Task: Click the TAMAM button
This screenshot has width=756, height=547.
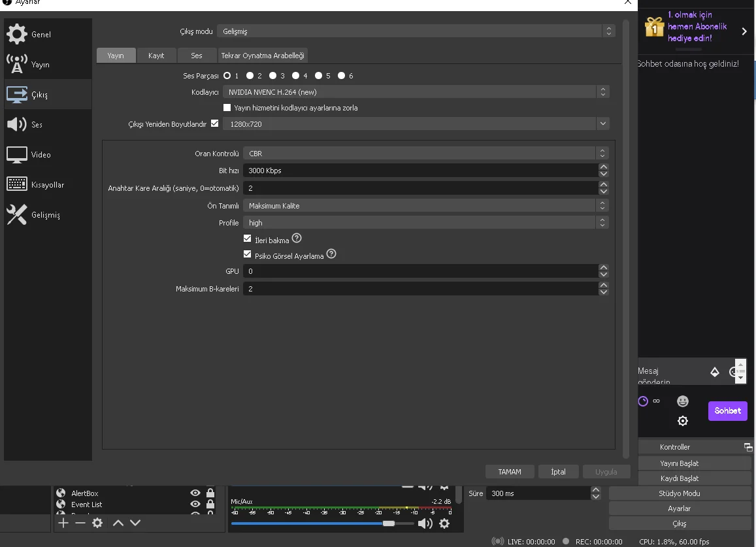Action: pyautogui.click(x=510, y=472)
